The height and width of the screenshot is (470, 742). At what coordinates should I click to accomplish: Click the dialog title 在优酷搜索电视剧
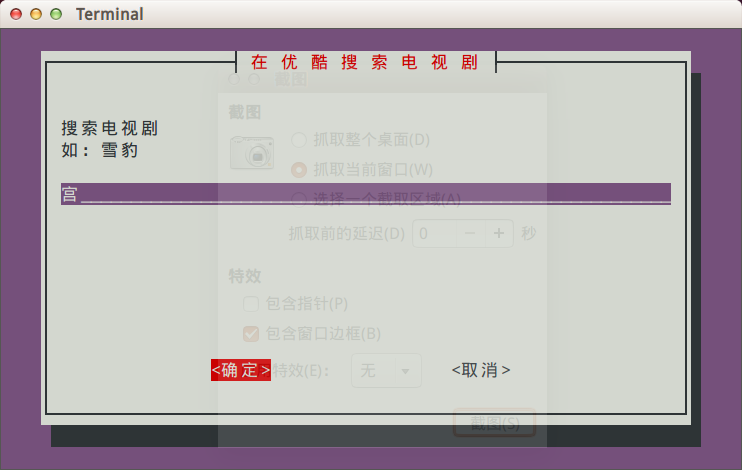click(364, 62)
